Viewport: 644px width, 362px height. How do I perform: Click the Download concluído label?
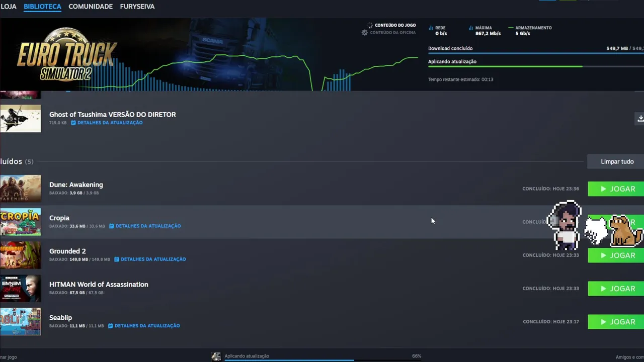click(x=450, y=49)
